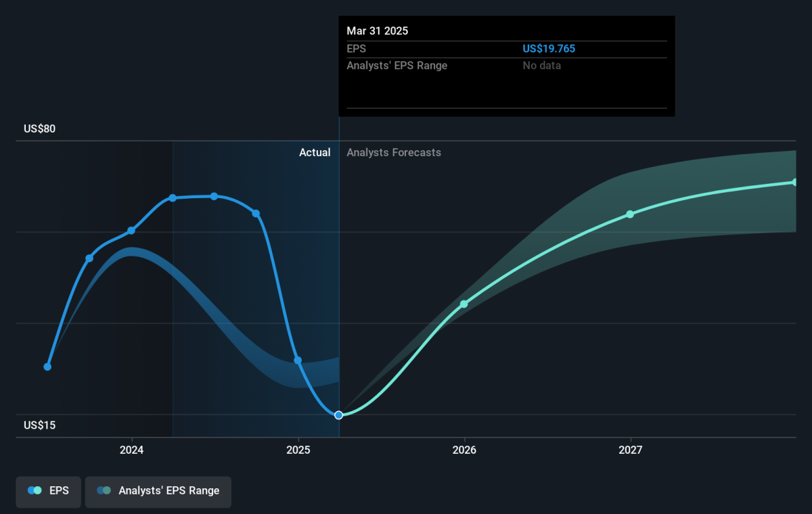Click the 2024 x-axis label
The height and width of the screenshot is (514, 812).
pyautogui.click(x=132, y=450)
